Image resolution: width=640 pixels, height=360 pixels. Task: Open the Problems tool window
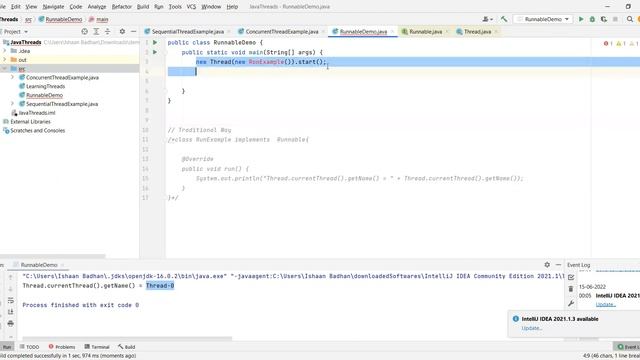coord(62,347)
